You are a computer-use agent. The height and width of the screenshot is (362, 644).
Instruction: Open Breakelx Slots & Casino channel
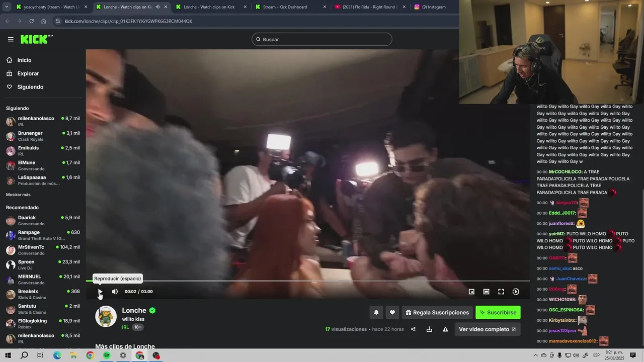pyautogui.click(x=43, y=294)
